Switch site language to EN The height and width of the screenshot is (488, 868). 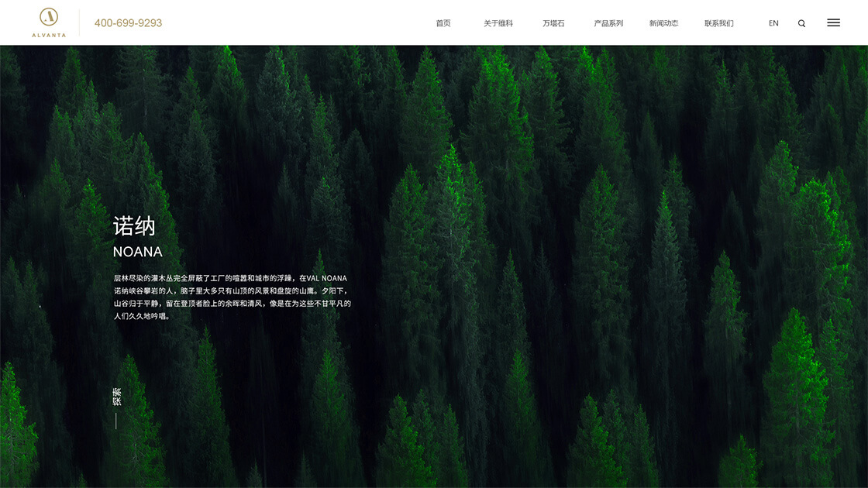pos(773,23)
